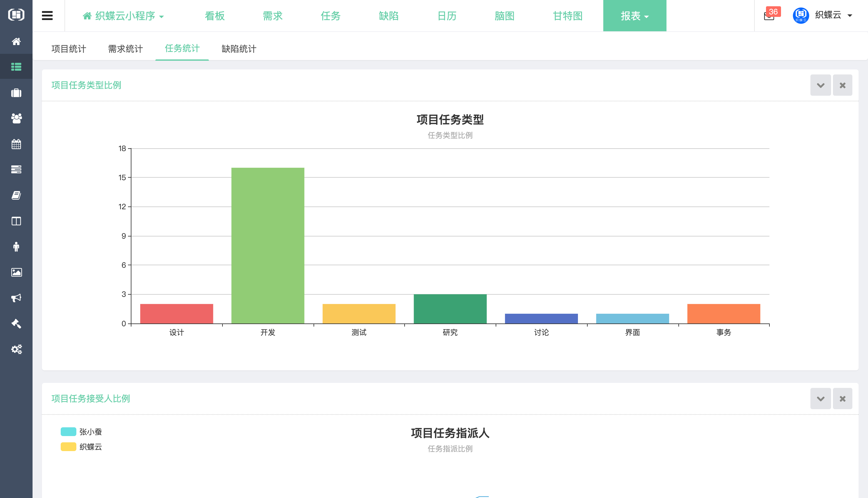Open the home icon in the left sidebar
The width and height of the screenshot is (868, 498).
click(x=16, y=41)
